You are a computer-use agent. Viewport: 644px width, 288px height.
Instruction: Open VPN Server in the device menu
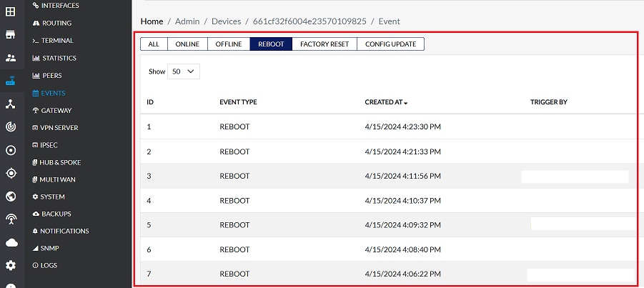(x=59, y=128)
